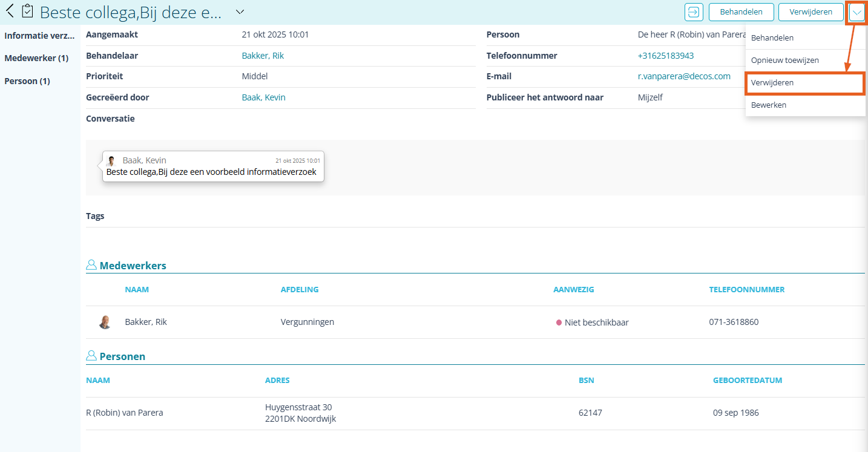Screen dimensions: 868x452
Task: Select Verwijderen in the dropdown menu
Action: 772,82
